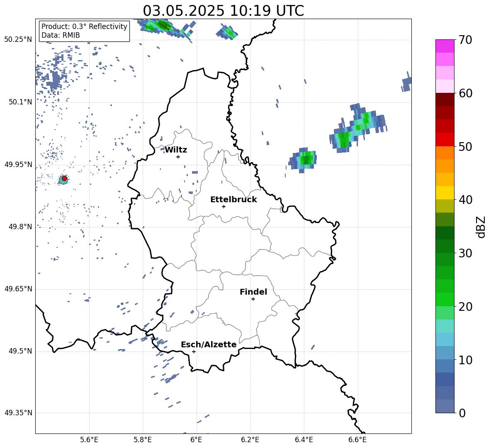Click the Esch/Alzette label
Viewport: 491px width, 448px height.
click(x=209, y=344)
